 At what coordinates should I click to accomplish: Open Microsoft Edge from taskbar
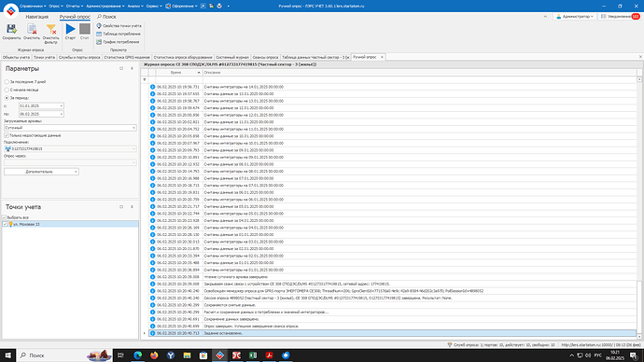coord(137,355)
